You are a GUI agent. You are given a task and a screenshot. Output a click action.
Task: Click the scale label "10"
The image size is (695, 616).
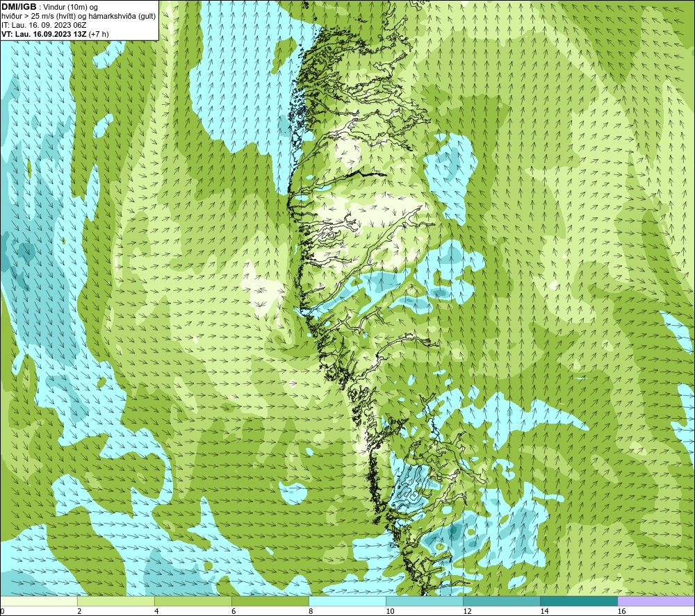[x=390, y=611]
